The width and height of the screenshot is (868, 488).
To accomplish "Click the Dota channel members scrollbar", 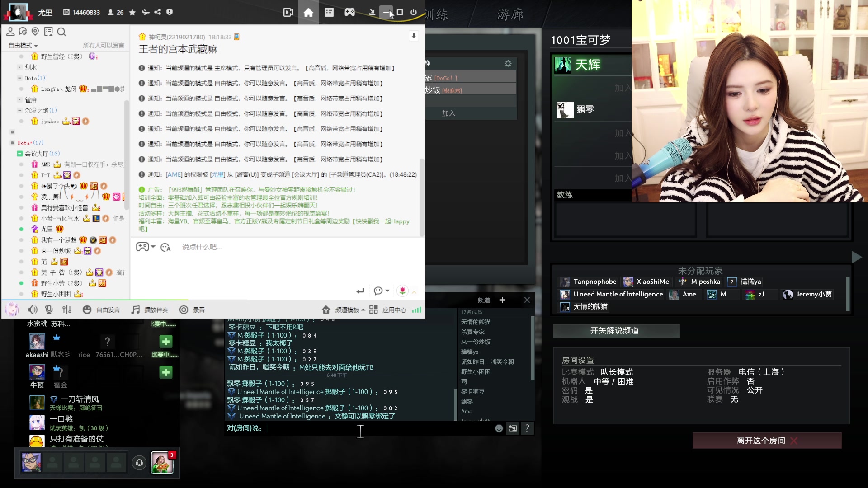I will [x=533, y=348].
